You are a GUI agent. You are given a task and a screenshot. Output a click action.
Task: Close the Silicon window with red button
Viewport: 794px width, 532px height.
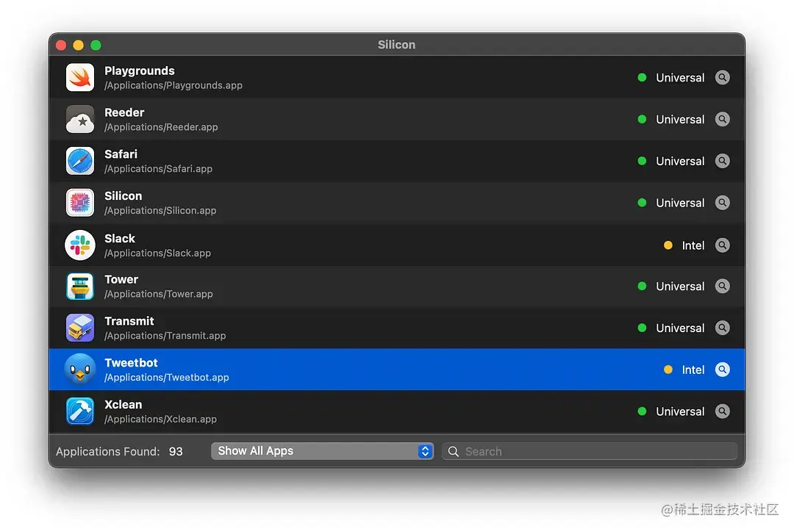tap(61, 45)
